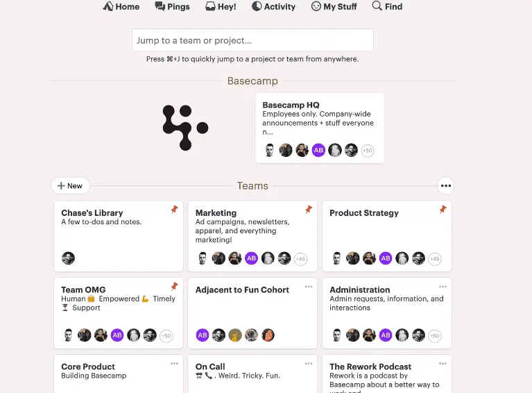Toggle the pin on Marketing team card
This screenshot has width=532, height=393.
pos(309,209)
